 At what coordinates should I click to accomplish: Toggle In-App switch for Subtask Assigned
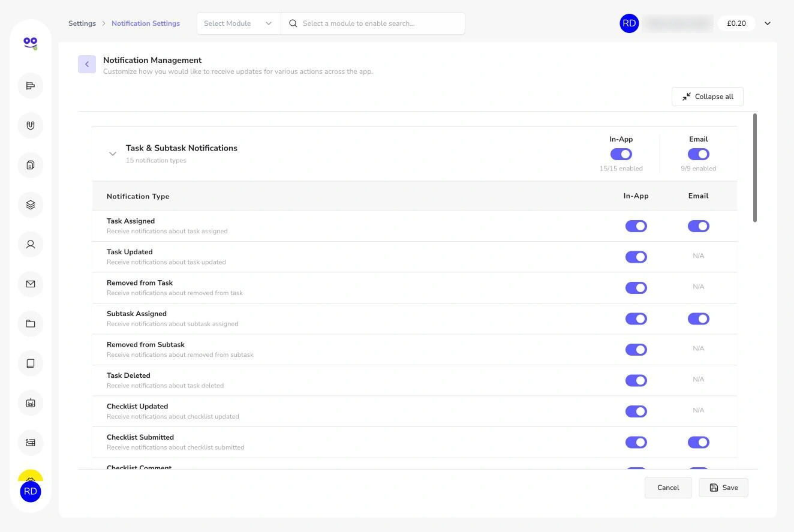pyautogui.click(x=636, y=318)
